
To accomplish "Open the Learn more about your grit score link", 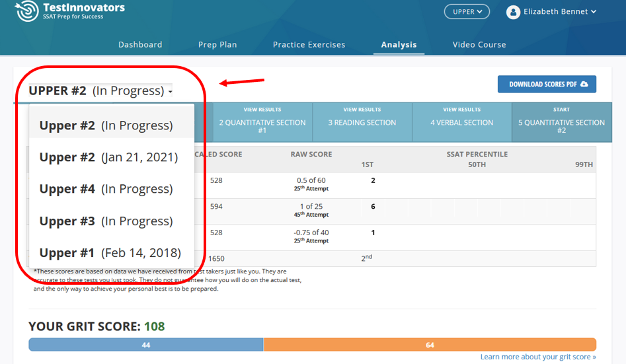I will (538, 357).
